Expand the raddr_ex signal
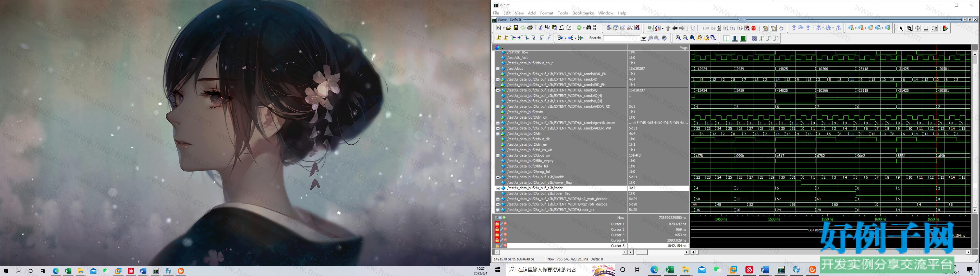The width and height of the screenshot is (980, 276). point(498,210)
